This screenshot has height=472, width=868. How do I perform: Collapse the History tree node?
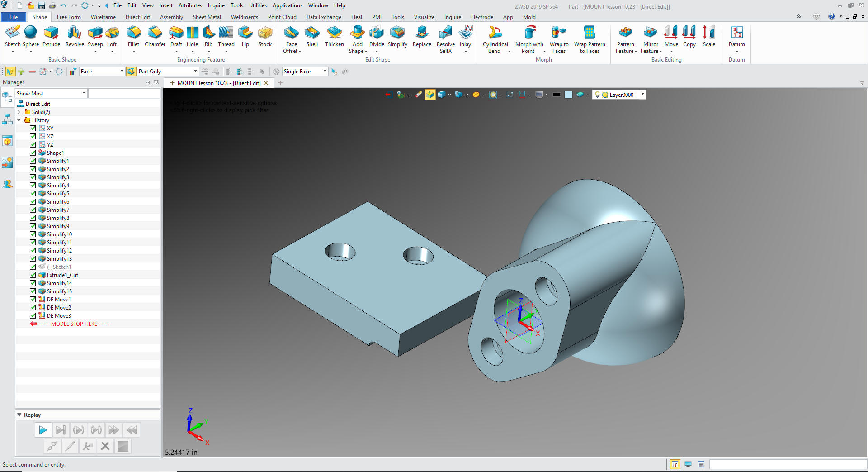tap(19, 120)
